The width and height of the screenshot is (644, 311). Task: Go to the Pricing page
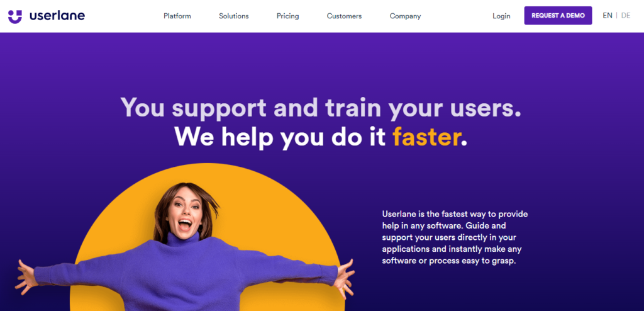coord(287,16)
